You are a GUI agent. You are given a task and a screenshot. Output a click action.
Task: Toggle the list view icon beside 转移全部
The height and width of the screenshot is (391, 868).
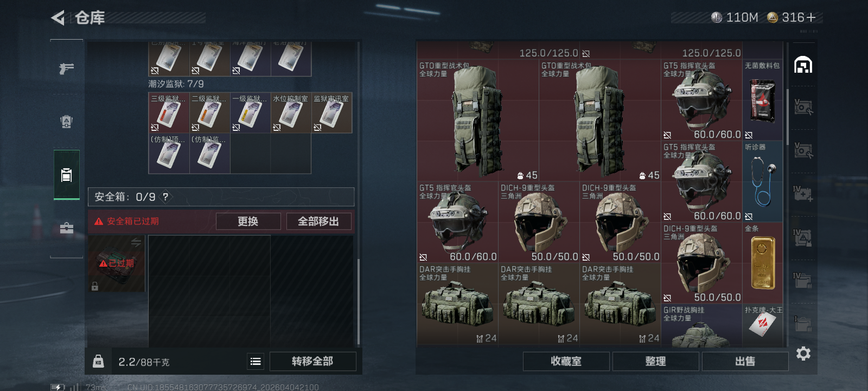coord(256,361)
